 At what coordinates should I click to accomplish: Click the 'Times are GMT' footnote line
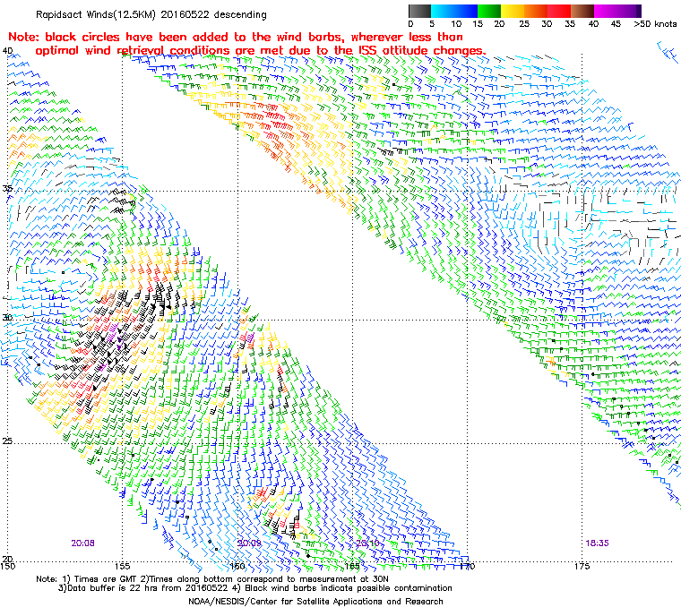click(x=212, y=579)
